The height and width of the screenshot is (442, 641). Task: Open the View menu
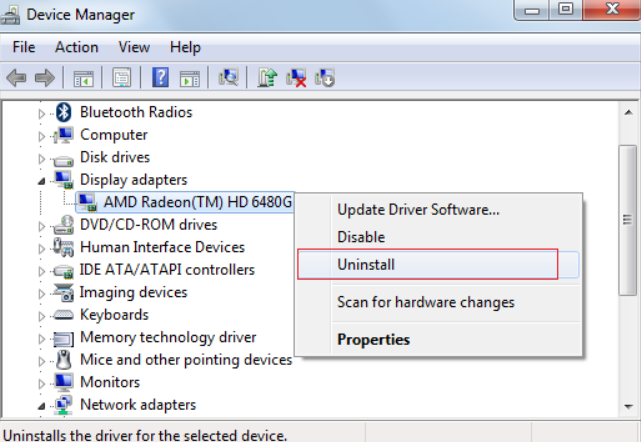click(x=134, y=47)
